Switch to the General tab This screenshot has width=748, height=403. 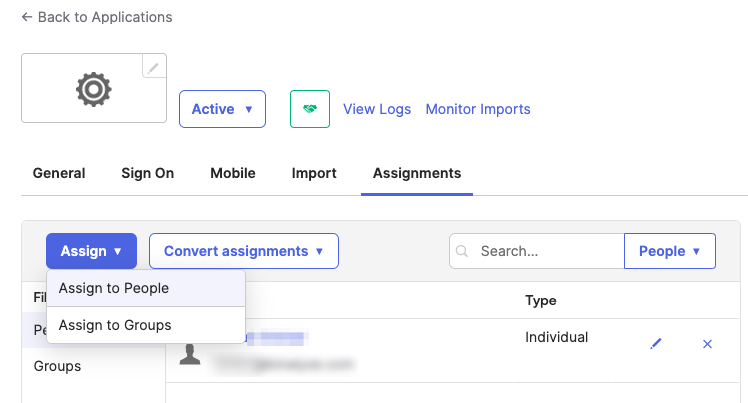[x=59, y=173]
